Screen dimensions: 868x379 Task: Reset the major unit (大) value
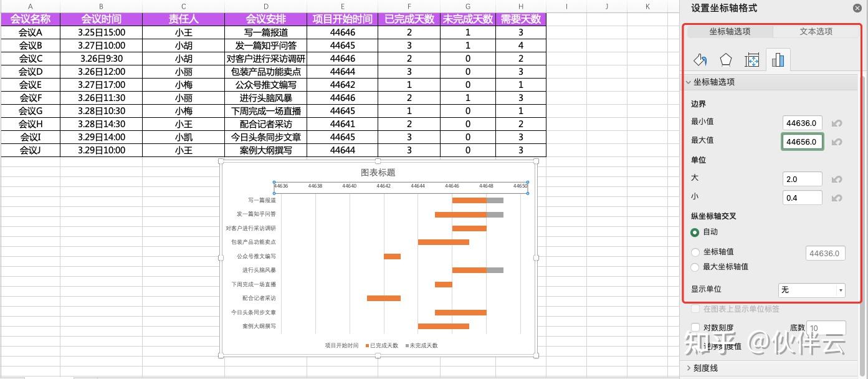coord(837,180)
